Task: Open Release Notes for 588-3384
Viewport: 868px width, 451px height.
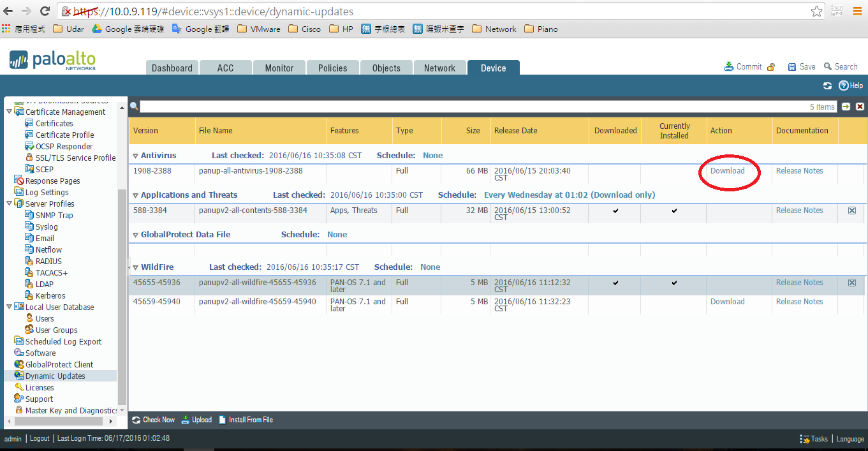Action: (800, 211)
